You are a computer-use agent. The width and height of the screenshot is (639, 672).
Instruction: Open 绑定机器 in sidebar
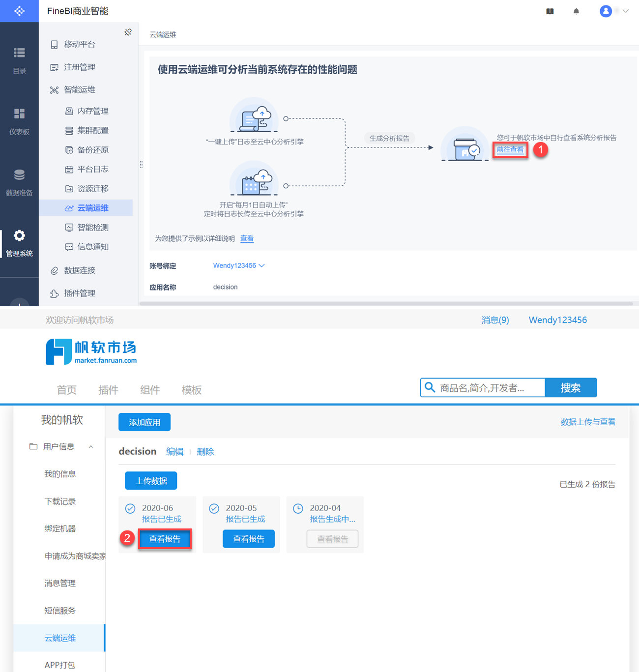(x=60, y=528)
